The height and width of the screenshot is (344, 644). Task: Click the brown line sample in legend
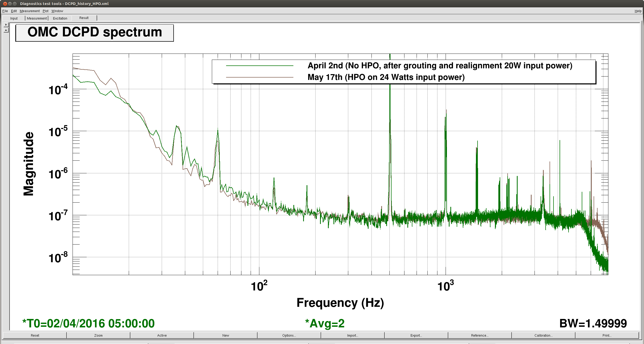point(260,77)
